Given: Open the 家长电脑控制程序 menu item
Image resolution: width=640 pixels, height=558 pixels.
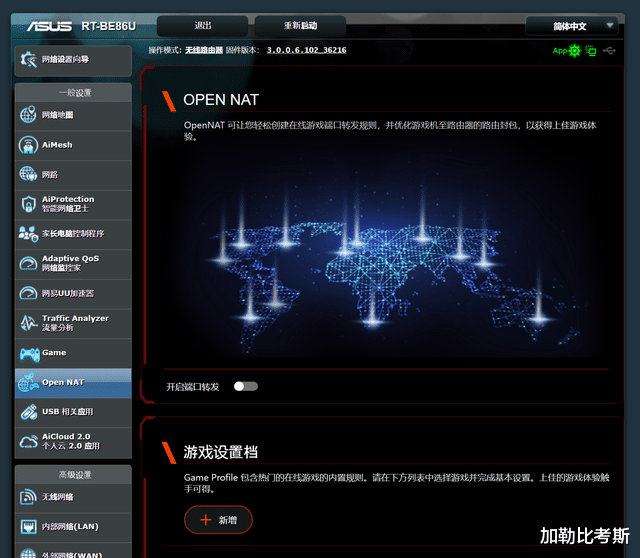Looking at the screenshot, I should coord(73,234).
